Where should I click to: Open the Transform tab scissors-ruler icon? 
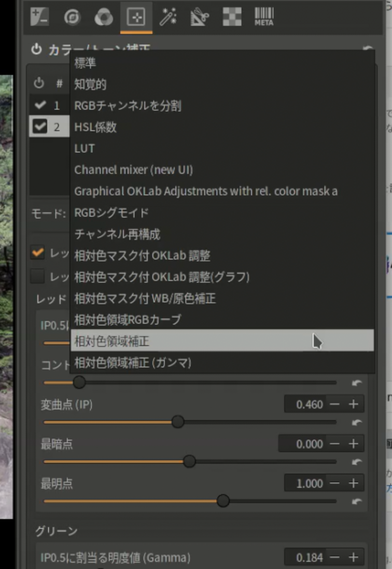[200, 17]
